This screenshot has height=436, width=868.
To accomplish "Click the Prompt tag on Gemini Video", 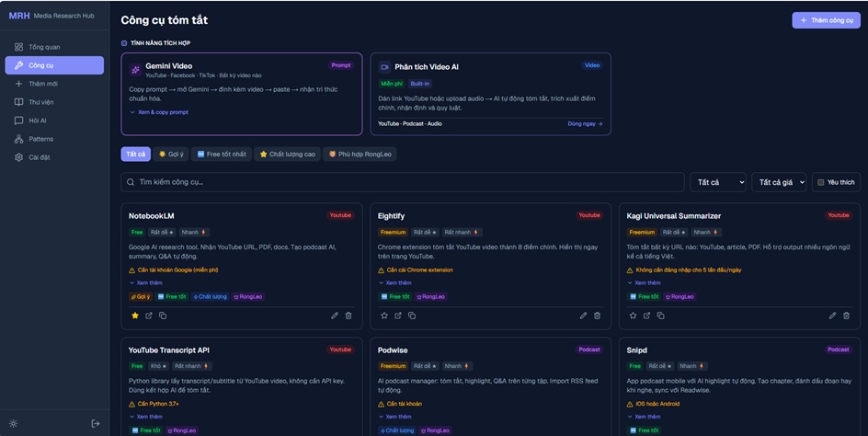I will (x=341, y=65).
